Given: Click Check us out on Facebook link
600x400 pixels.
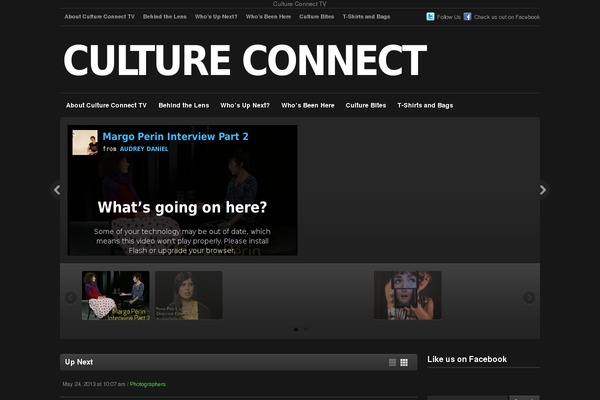Looking at the screenshot, I should tap(507, 17).
